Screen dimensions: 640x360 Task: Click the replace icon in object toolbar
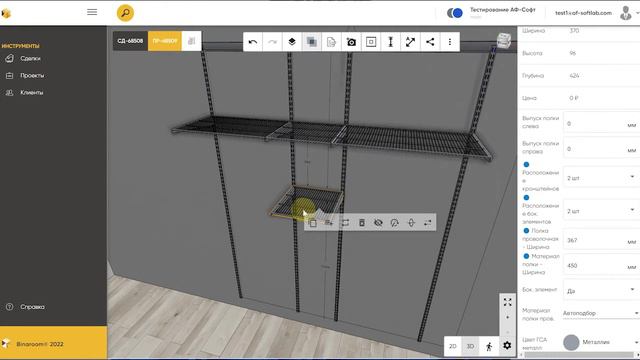click(345, 223)
